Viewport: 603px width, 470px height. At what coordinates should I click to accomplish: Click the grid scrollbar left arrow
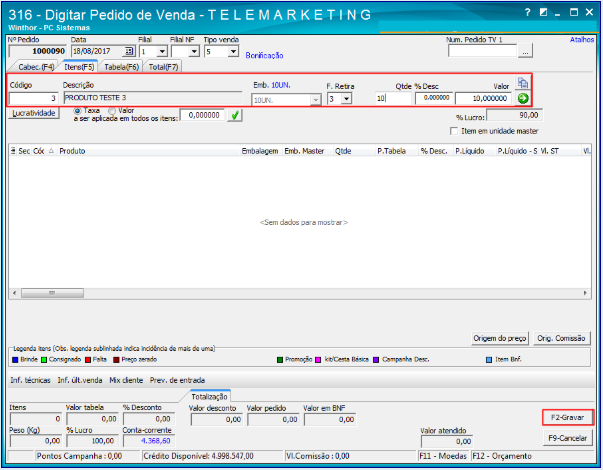tap(15, 293)
